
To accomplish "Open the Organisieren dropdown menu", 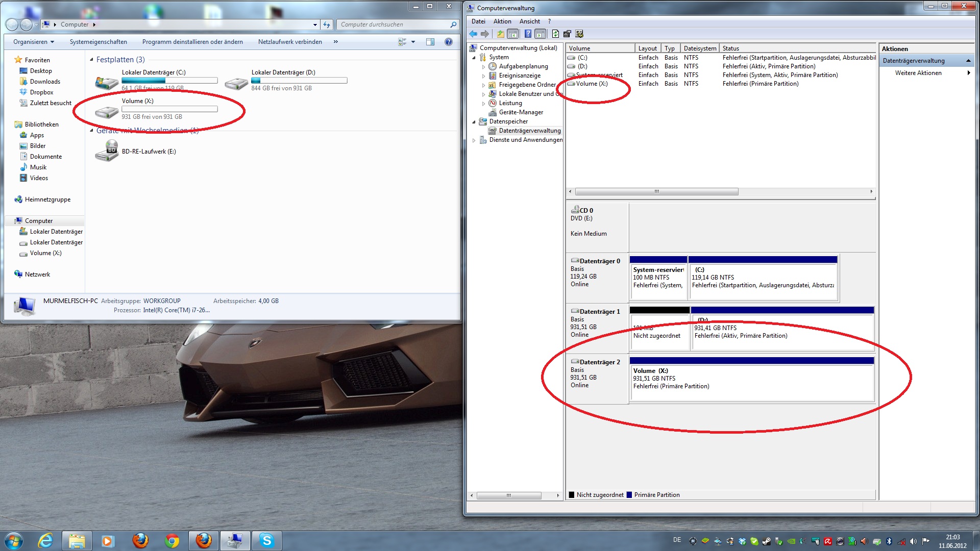I will click(34, 42).
